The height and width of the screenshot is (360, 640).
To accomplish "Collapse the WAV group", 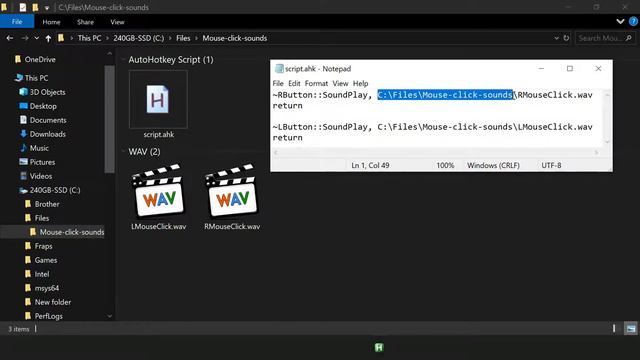I will [x=123, y=151].
